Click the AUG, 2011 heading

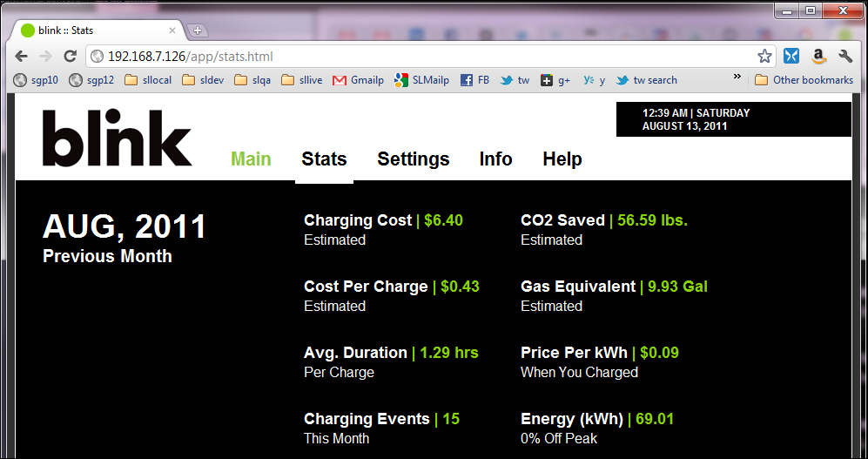(124, 227)
